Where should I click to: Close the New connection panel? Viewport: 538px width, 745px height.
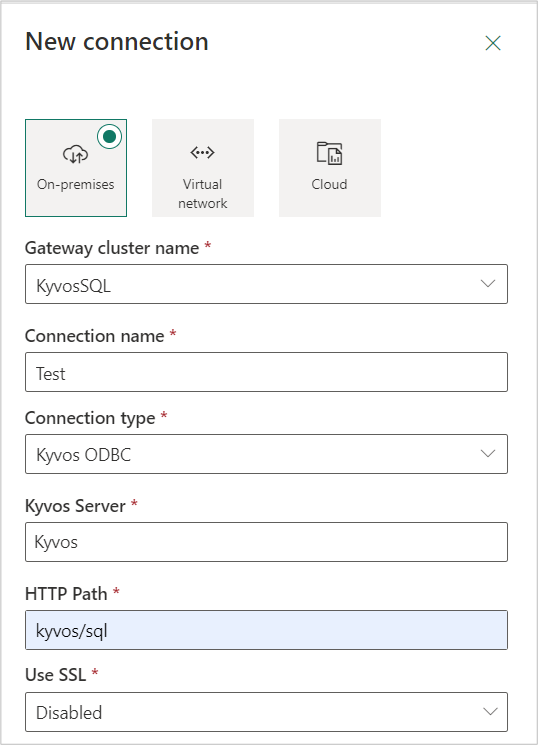click(493, 43)
